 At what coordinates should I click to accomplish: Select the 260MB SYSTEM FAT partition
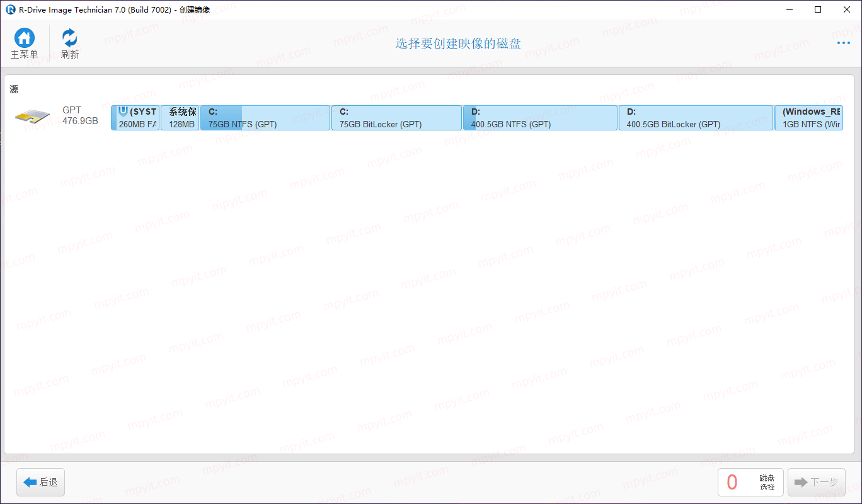(x=135, y=118)
